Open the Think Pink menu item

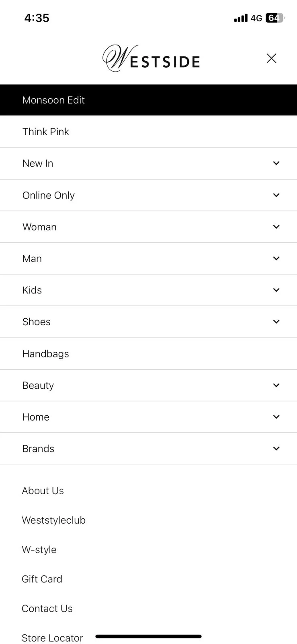coord(148,132)
